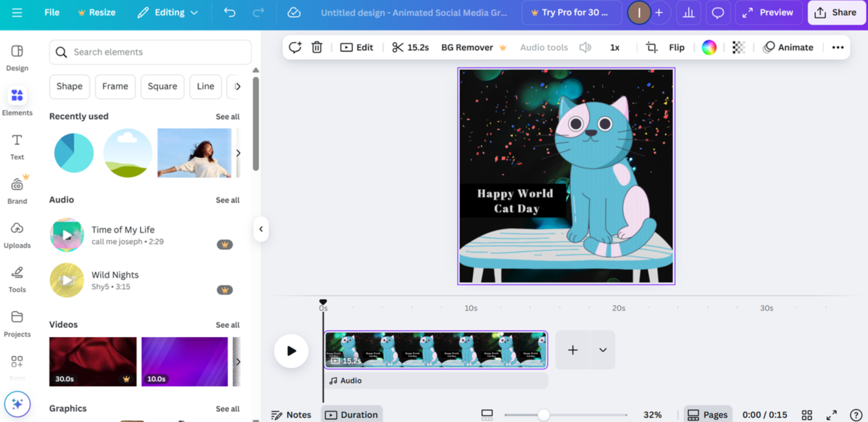Open the volume speaker control
Screen dimensions: 868x422
pos(585,48)
